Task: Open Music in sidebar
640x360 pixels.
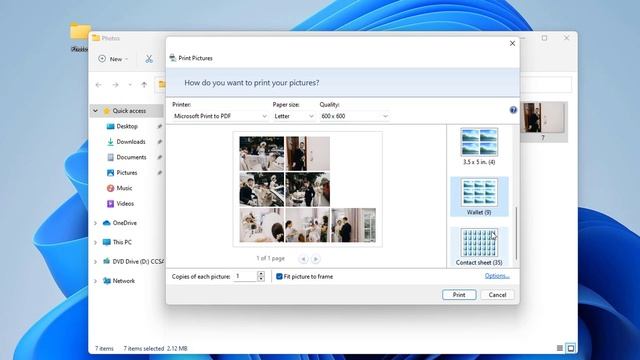Action: coord(124,188)
